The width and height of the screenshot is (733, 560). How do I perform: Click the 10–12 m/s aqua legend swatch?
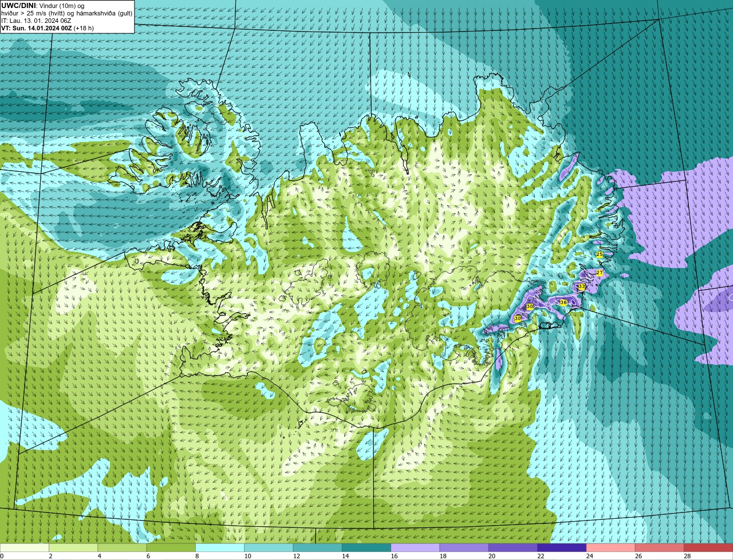click(x=269, y=547)
